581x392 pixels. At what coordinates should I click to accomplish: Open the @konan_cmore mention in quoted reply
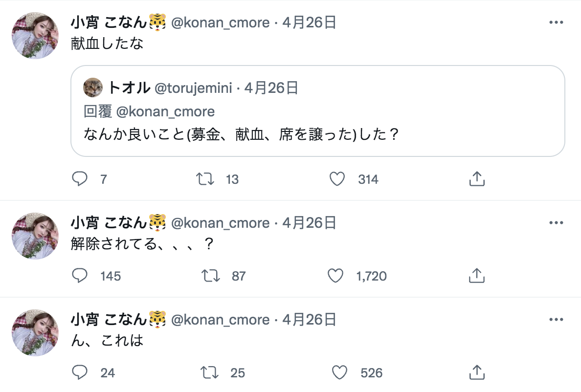pyautogui.click(x=165, y=112)
